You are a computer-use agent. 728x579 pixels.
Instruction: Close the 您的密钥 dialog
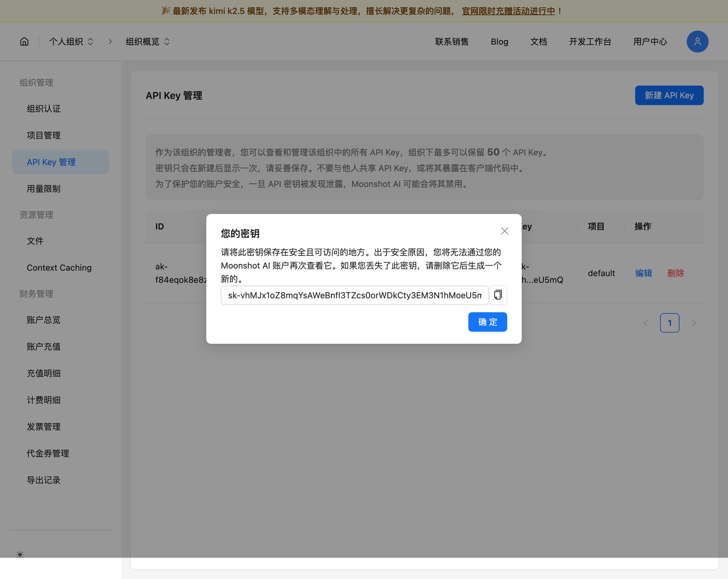click(505, 231)
